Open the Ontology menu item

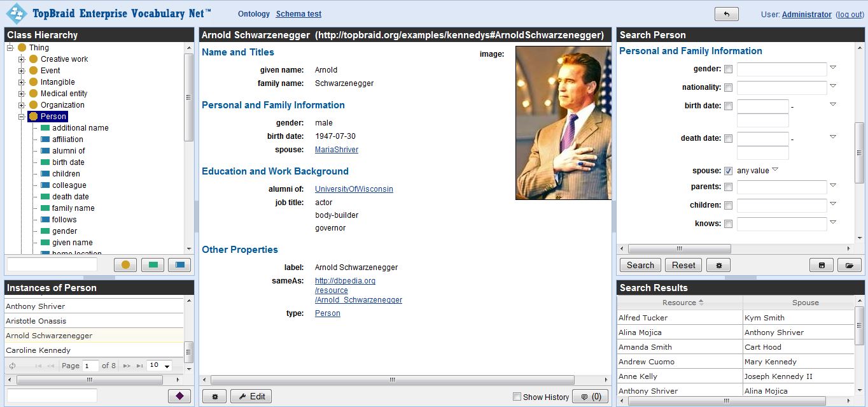tap(253, 14)
